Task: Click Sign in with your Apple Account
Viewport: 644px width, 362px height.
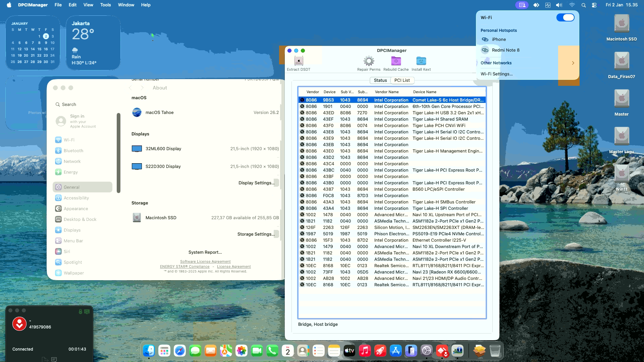Action: tap(83, 121)
